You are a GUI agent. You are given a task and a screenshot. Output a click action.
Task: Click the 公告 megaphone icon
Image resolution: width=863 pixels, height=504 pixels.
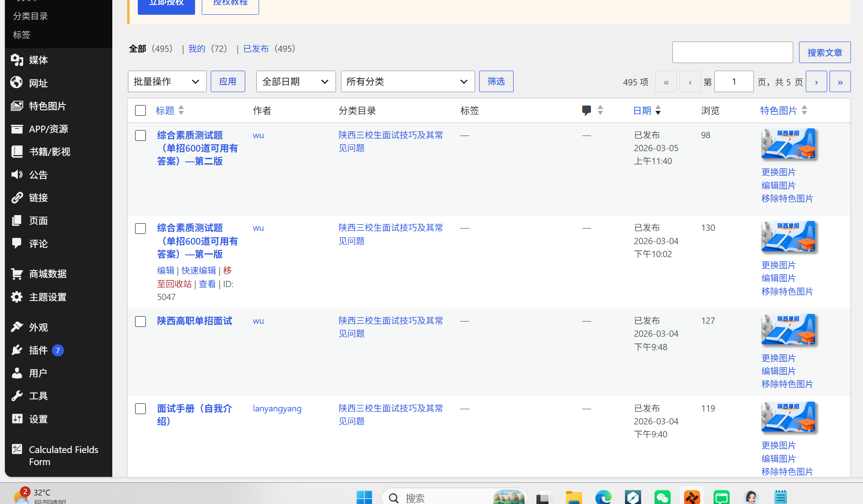click(x=17, y=175)
